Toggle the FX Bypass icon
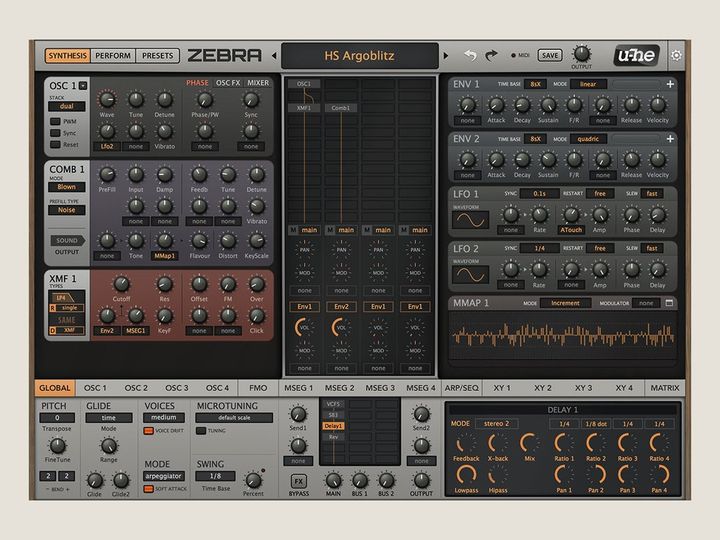The height and width of the screenshot is (540, 720). [298, 481]
